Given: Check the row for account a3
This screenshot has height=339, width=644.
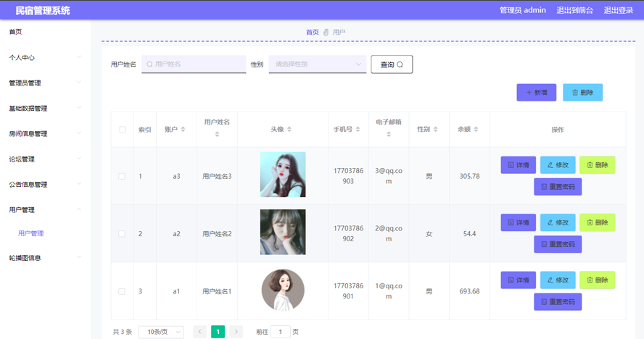Looking at the screenshot, I should point(122,176).
